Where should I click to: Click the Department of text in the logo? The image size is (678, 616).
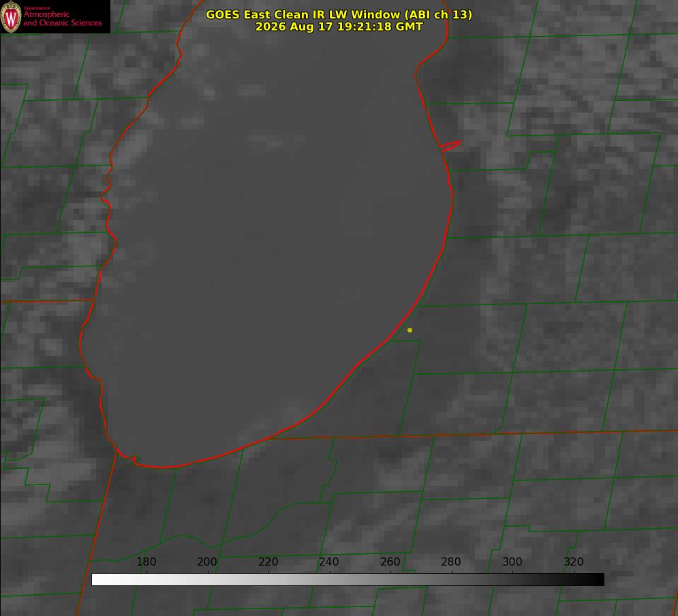pos(37,8)
